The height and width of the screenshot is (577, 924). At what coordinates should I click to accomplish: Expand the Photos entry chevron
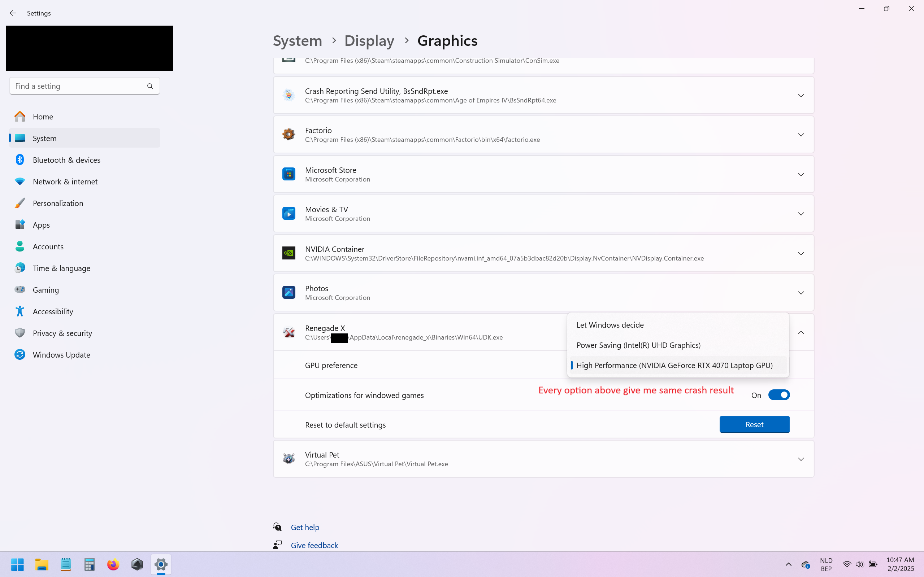coord(801,293)
